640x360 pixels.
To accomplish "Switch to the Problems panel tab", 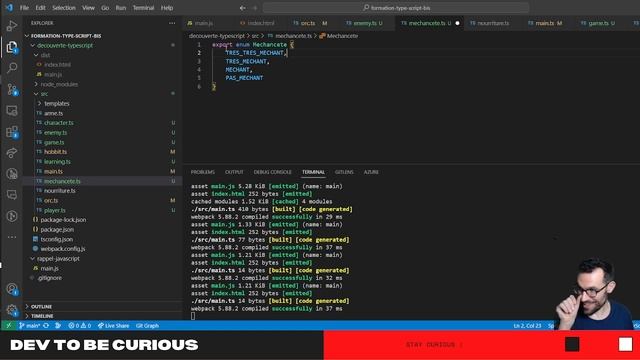I will pyautogui.click(x=202, y=172).
